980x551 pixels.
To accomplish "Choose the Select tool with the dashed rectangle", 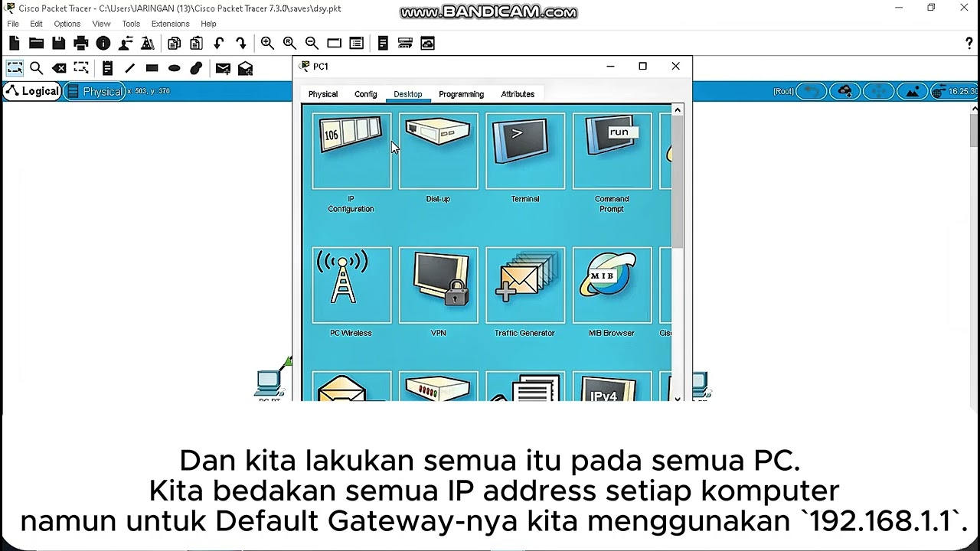I will 15,68.
